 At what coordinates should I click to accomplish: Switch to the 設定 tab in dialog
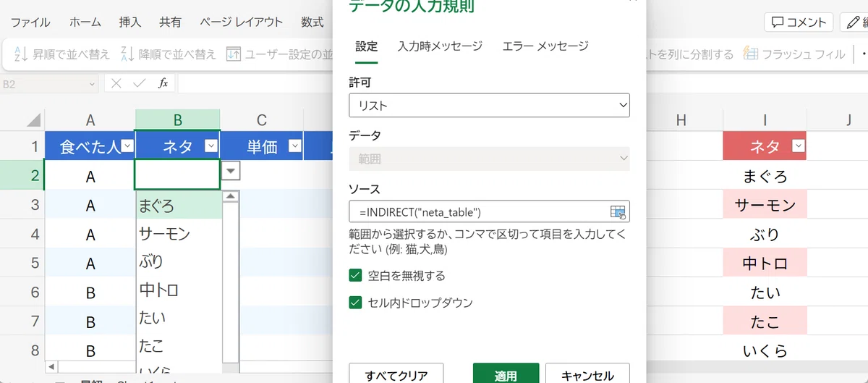pos(366,46)
